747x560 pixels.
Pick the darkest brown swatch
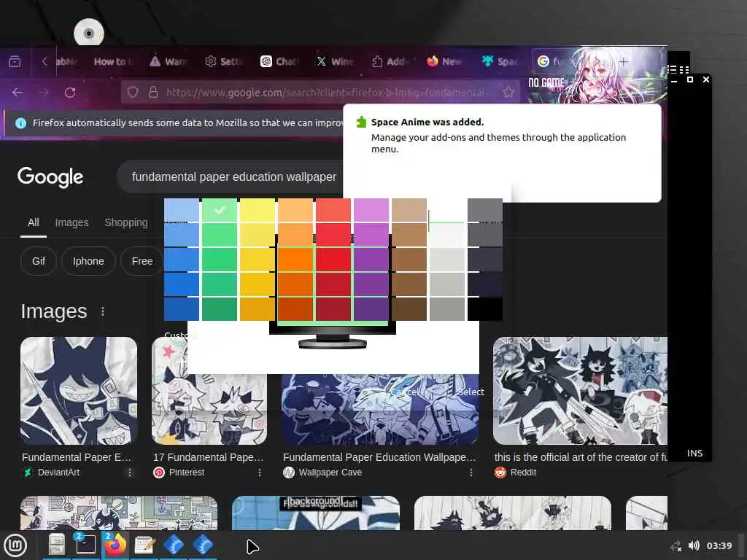(x=409, y=308)
